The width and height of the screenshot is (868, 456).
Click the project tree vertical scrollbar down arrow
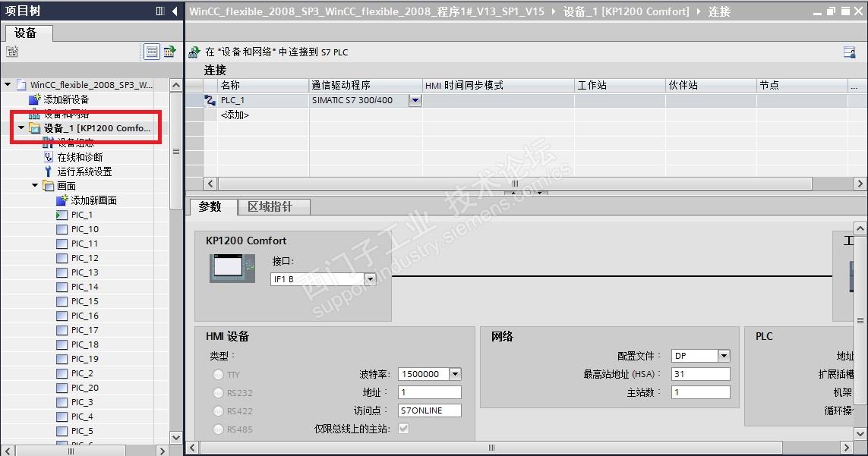point(176,437)
